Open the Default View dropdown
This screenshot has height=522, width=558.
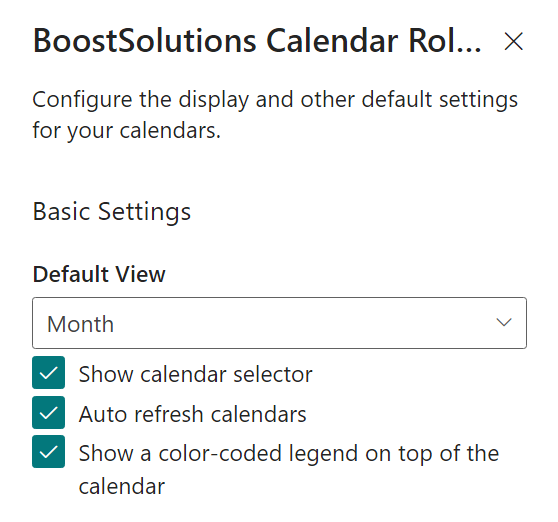(x=279, y=323)
